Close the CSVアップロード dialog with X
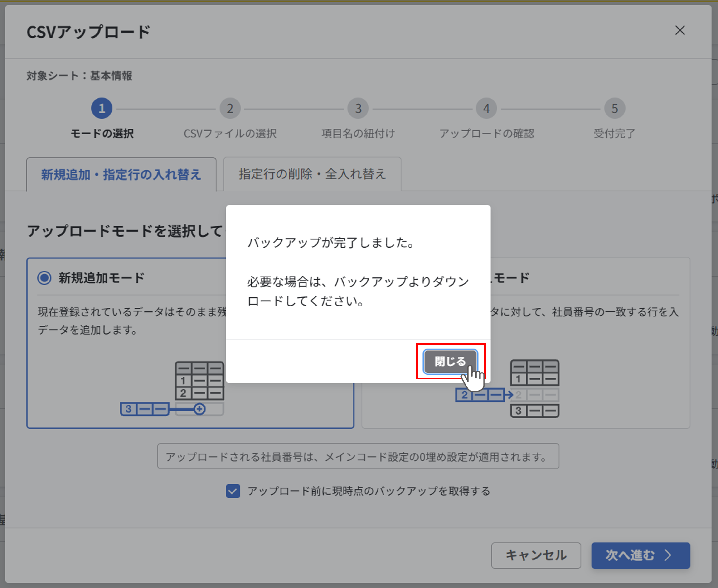Image resolution: width=718 pixels, height=588 pixels. click(x=680, y=30)
